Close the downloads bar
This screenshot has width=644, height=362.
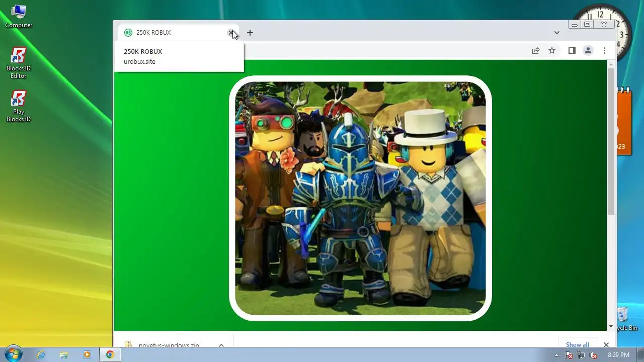point(606,344)
